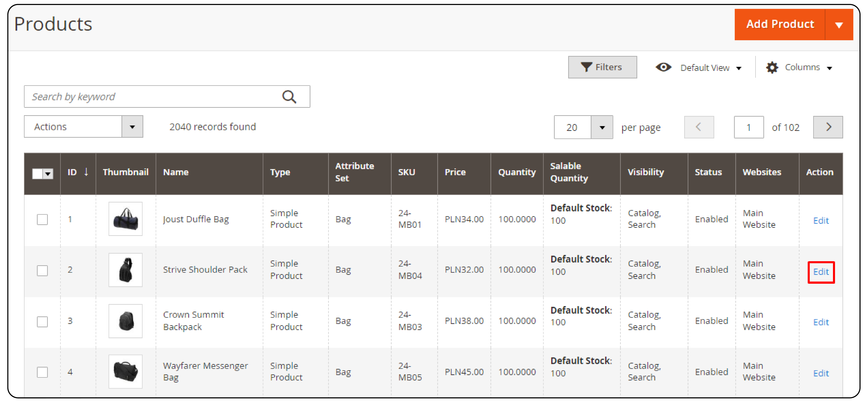Click the current page number field

point(749,127)
